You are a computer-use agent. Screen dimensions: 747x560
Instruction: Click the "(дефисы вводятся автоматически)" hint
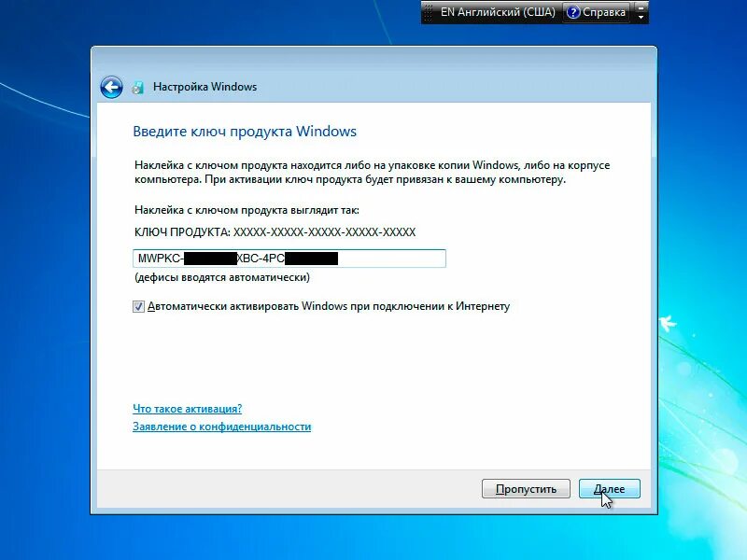[222, 277]
